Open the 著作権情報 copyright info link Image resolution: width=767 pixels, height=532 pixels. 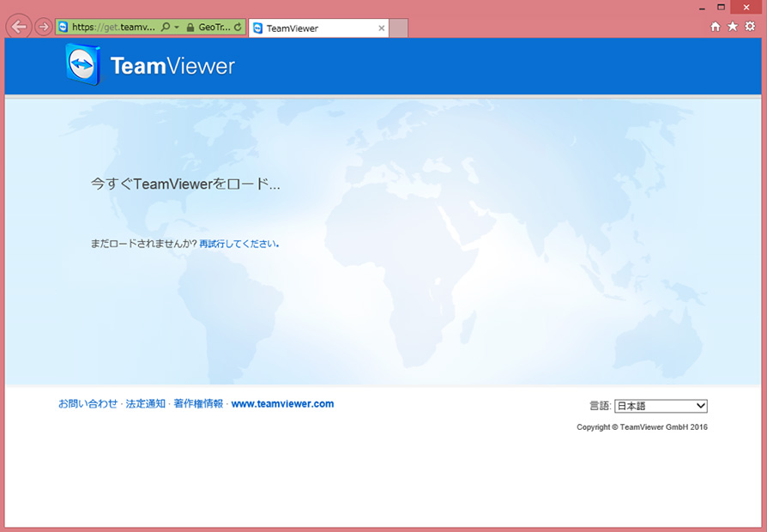tap(198, 404)
